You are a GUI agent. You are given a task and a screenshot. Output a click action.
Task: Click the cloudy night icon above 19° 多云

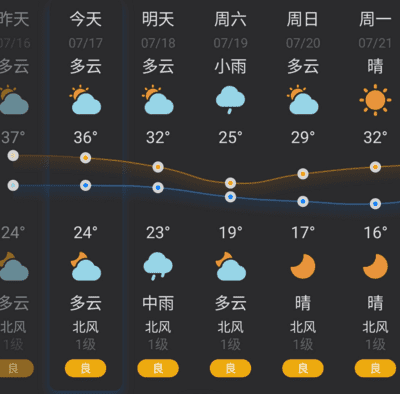tap(230, 266)
